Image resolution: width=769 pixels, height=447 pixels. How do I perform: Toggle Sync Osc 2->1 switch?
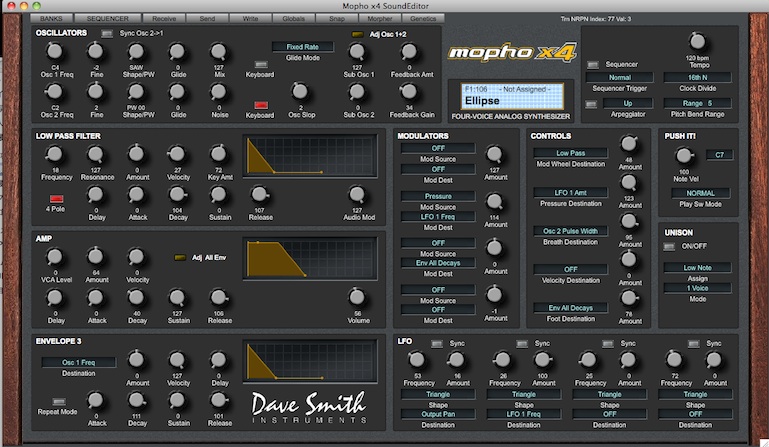coord(106,33)
